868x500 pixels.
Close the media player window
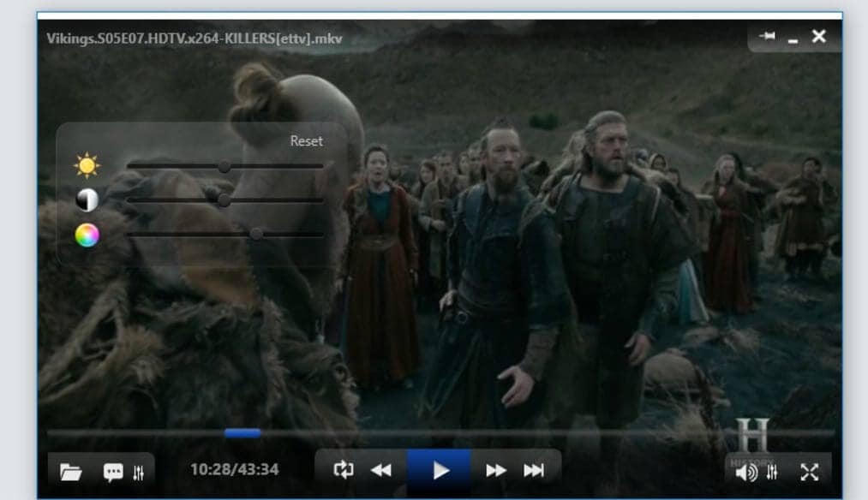click(x=819, y=36)
